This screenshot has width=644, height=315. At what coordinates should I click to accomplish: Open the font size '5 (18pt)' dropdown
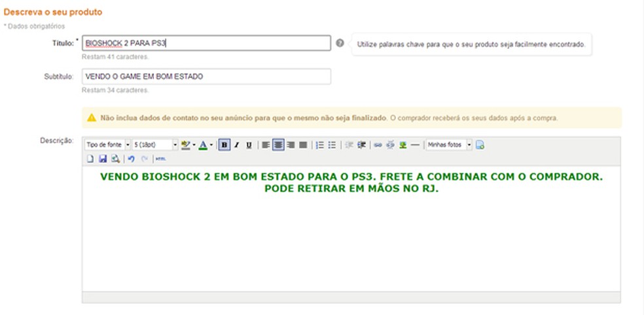pos(155,145)
